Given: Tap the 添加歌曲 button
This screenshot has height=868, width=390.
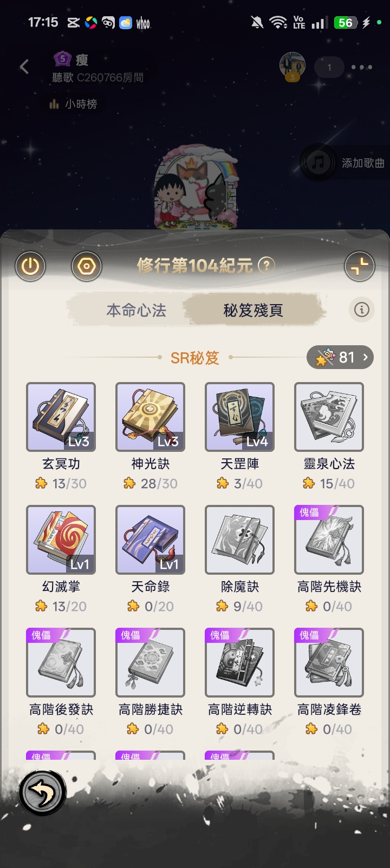Looking at the screenshot, I should [x=346, y=162].
